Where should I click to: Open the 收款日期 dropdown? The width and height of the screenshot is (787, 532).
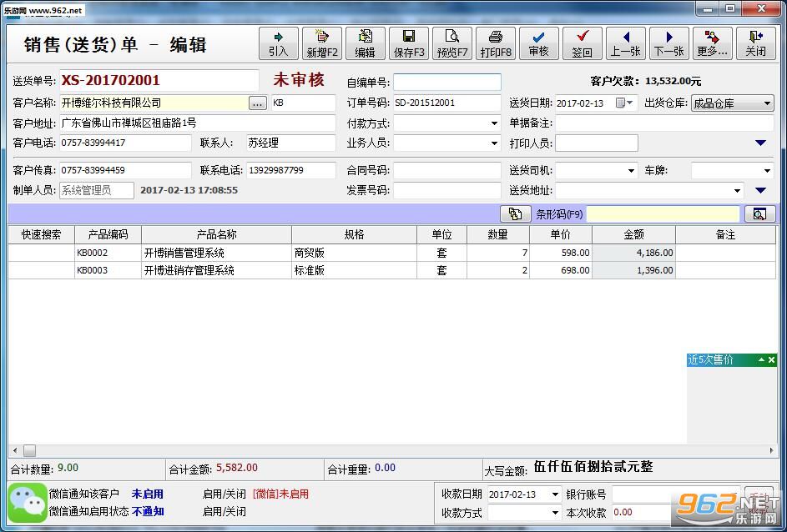click(x=555, y=494)
